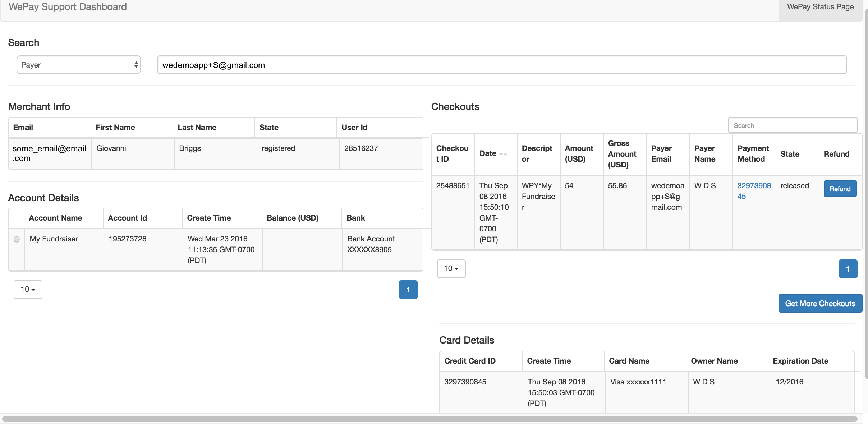Click Bank Account XXXXXX8905 cell
The image size is (868, 424).
382,250
